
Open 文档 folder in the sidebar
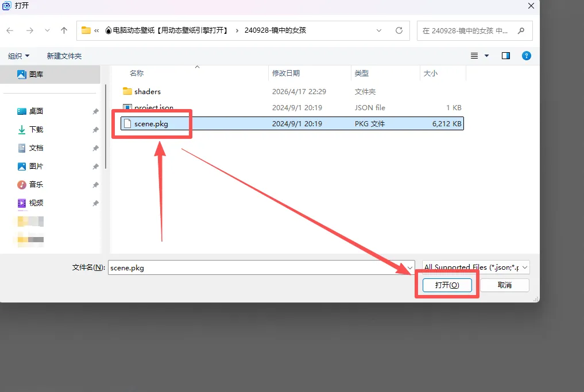point(36,148)
